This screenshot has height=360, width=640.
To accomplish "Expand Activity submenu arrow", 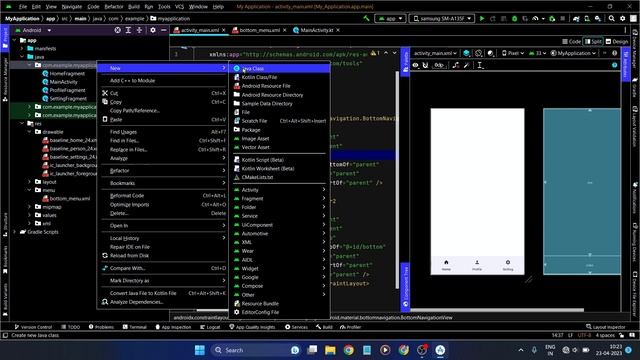I will 324,190.
